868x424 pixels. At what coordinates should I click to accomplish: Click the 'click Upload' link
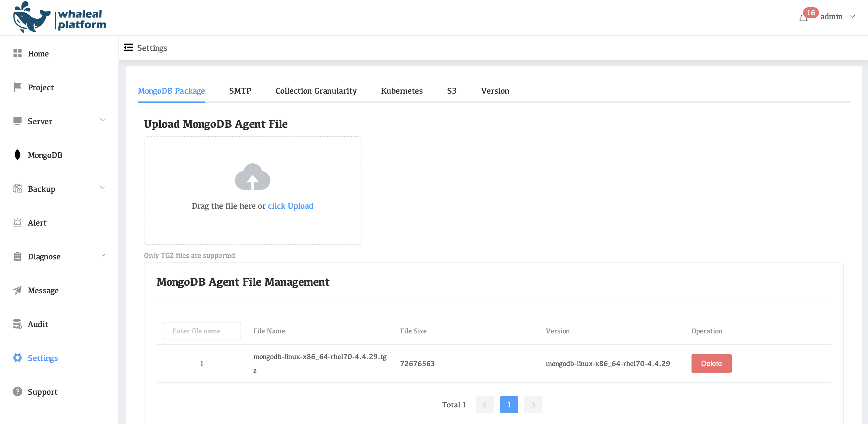pos(290,206)
